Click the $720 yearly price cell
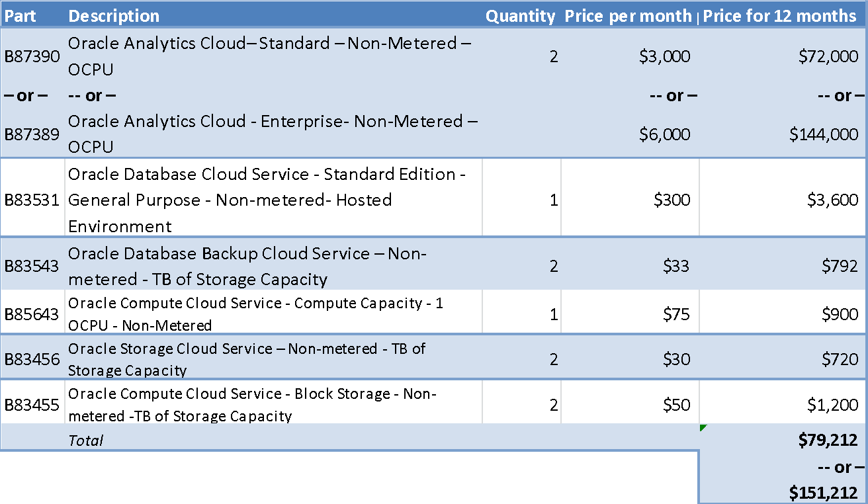This screenshot has height=504, width=868. (840, 359)
